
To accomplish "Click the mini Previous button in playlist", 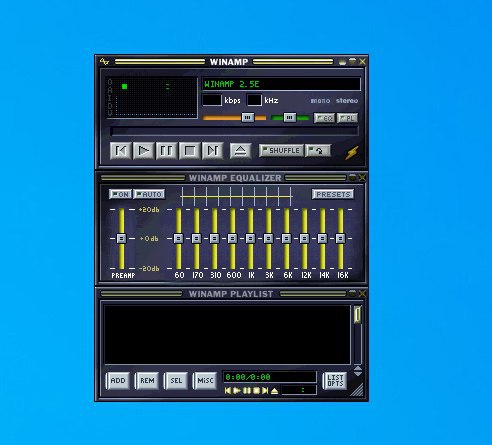I will (228, 391).
